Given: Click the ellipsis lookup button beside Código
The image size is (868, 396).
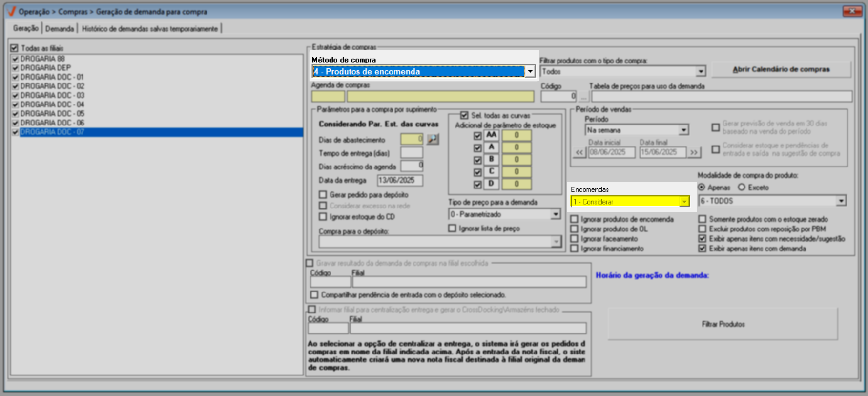Looking at the screenshot, I should [583, 97].
